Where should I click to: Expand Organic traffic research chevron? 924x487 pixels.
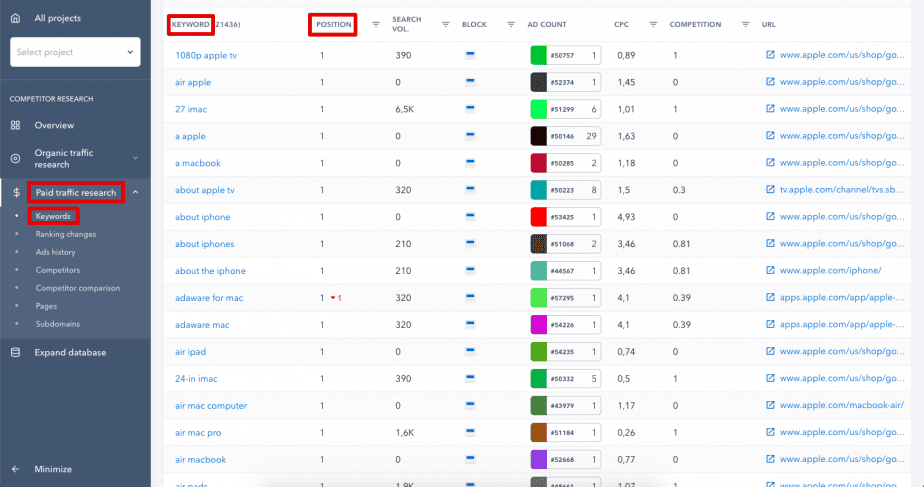136,158
